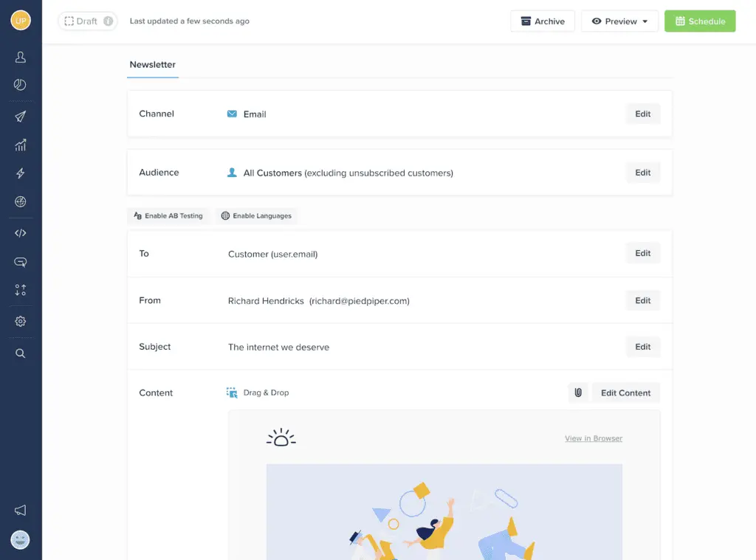Image resolution: width=756 pixels, height=560 pixels.
Task: Click the info icon on Draft badge
Action: (109, 21)
